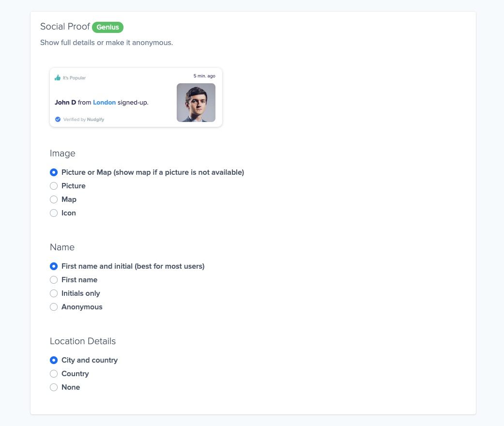Select the Initials only name option
This screenshot has width=504, height=426.
tap(54, 293)
